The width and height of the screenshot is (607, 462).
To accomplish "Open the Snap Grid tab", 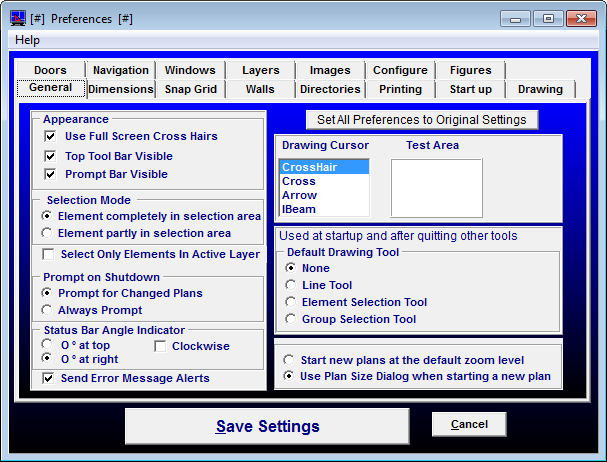I will pos(190,89).
